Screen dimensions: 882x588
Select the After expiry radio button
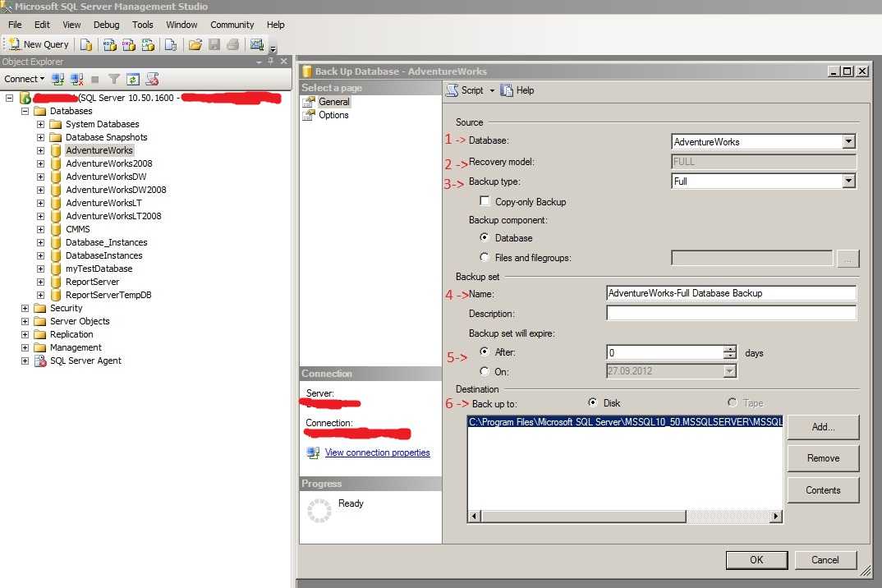click(485, 351)
